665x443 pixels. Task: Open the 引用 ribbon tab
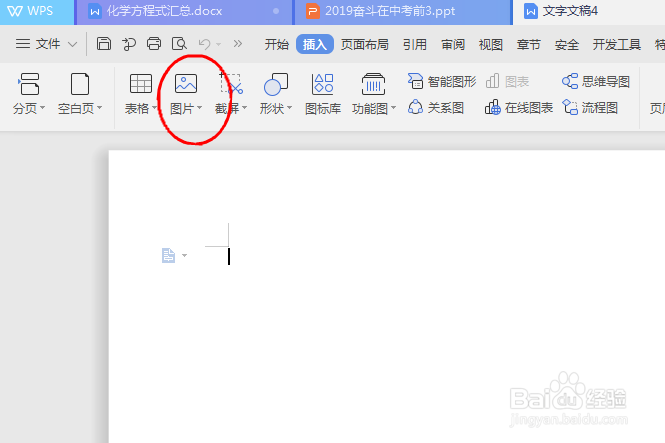(415, 45)
